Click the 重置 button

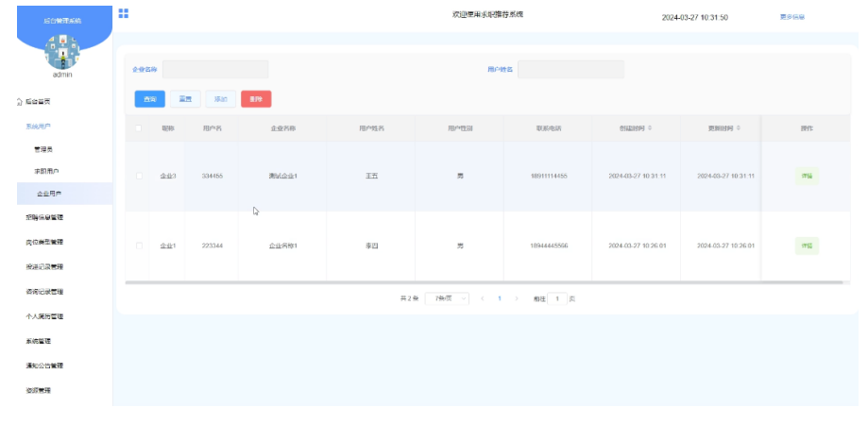185,99
